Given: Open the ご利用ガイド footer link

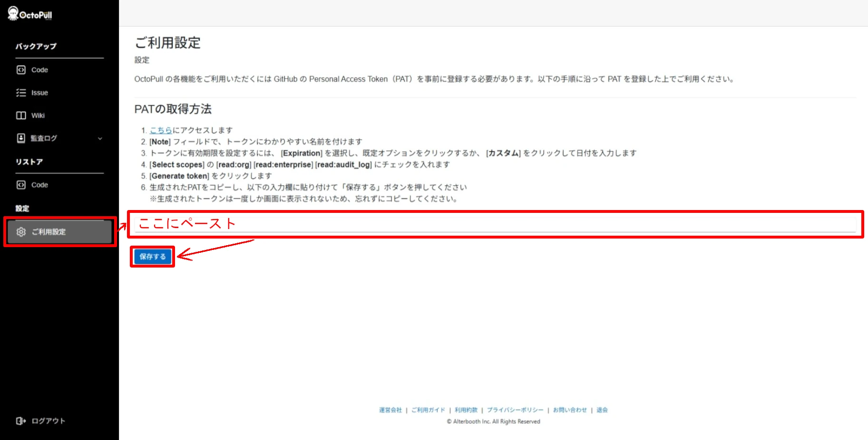Looking at the screenshot, I should [x=428, y=410].
